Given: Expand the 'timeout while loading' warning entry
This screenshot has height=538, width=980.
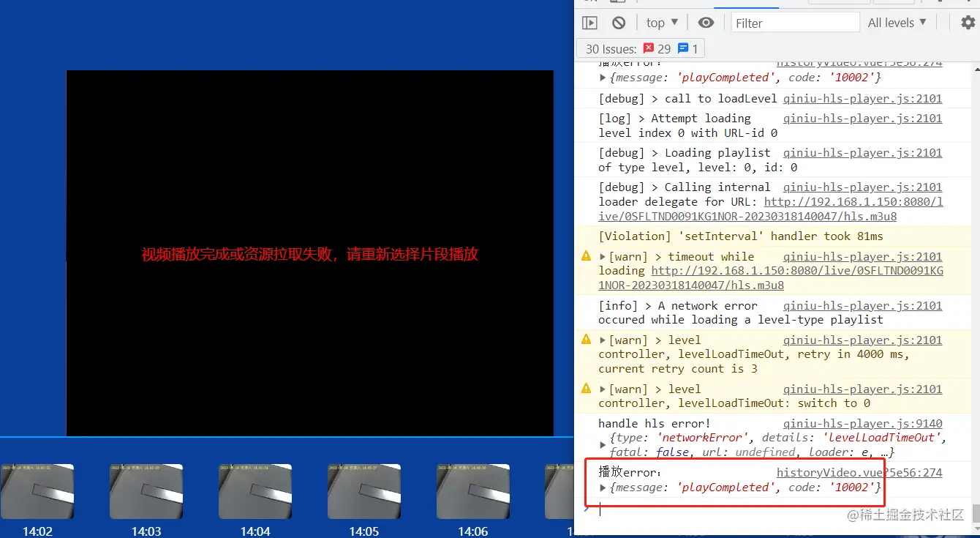Looking at the screenshot, I should pos(603,257).
